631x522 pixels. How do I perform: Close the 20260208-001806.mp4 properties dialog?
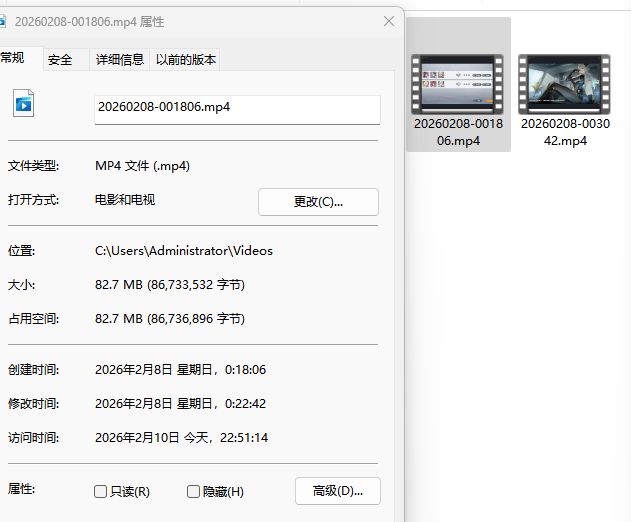click(x=389, y=21)
